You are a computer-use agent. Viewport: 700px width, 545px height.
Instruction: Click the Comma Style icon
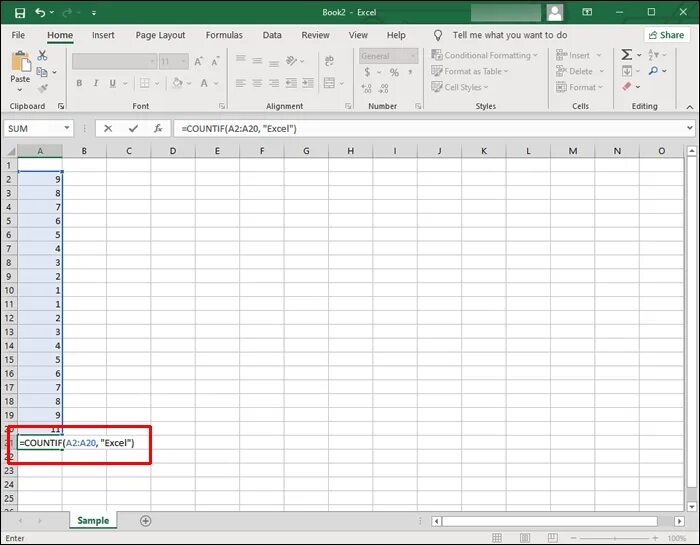pos(410,72)
